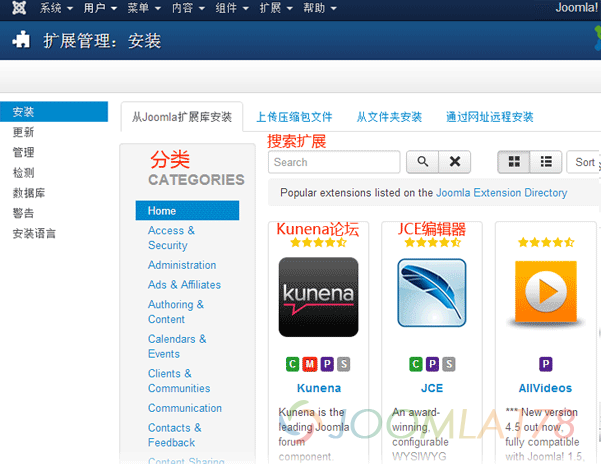
Task: Open the 用户 menu
Action: (x=100, y=8)
